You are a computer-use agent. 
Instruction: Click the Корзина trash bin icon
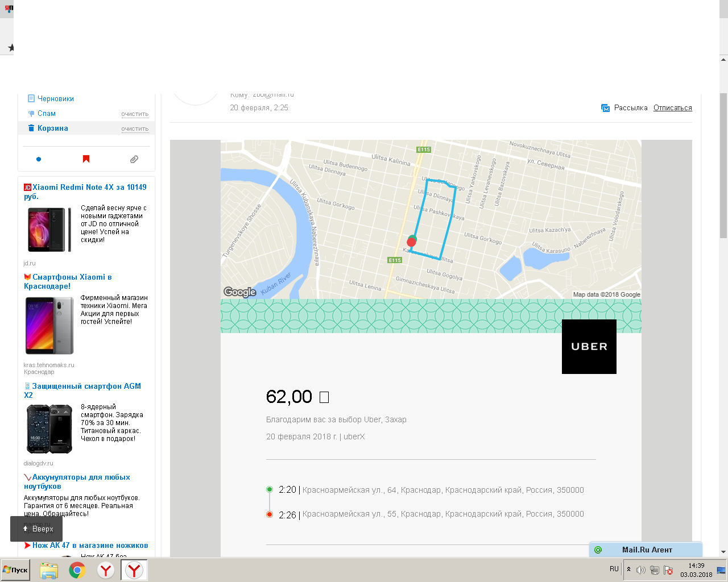31,128
